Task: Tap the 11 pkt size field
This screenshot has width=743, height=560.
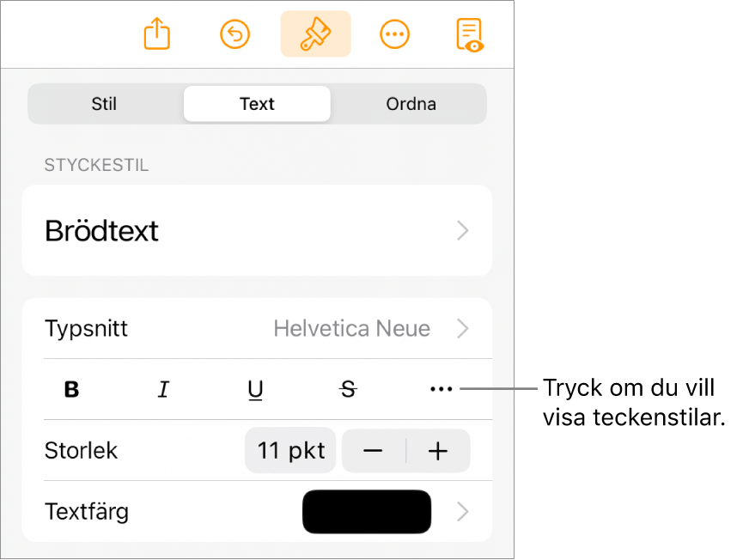Action: pos(291,451)
